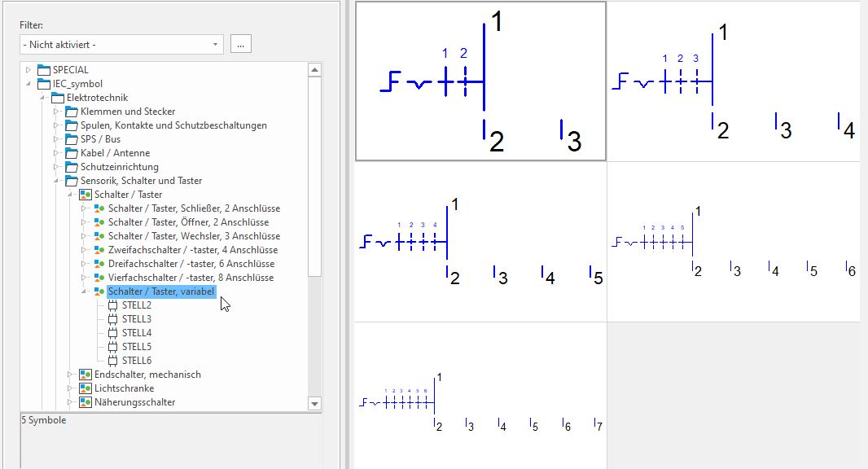Click the icon of Schalter / Taster, Öffner

[x=99, y=222]
